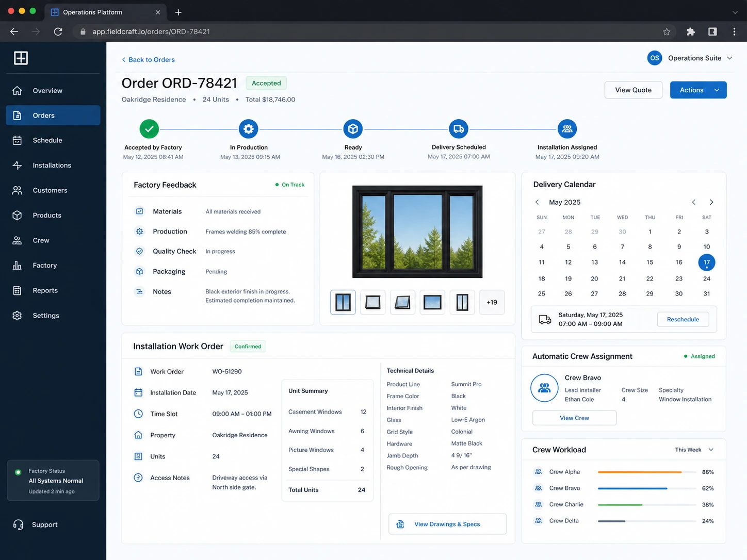Open the Operations Suite account dropdown

(x=690, y=58)
